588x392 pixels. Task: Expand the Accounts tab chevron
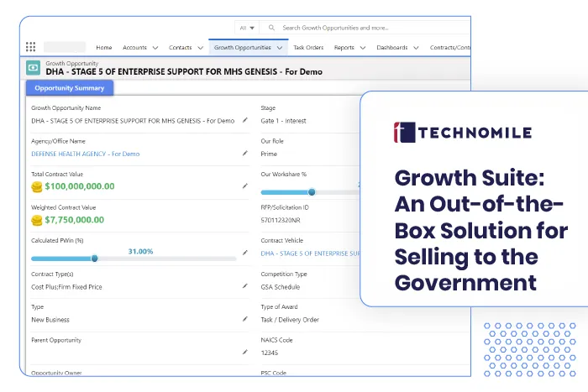[155, 48]
